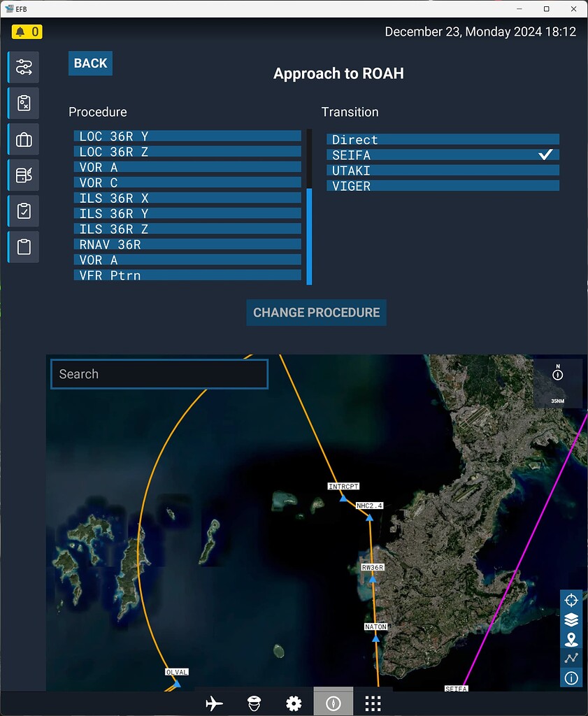Open the map layers control
This screenshot has width=588, height=716.
(x=571, y=620)
